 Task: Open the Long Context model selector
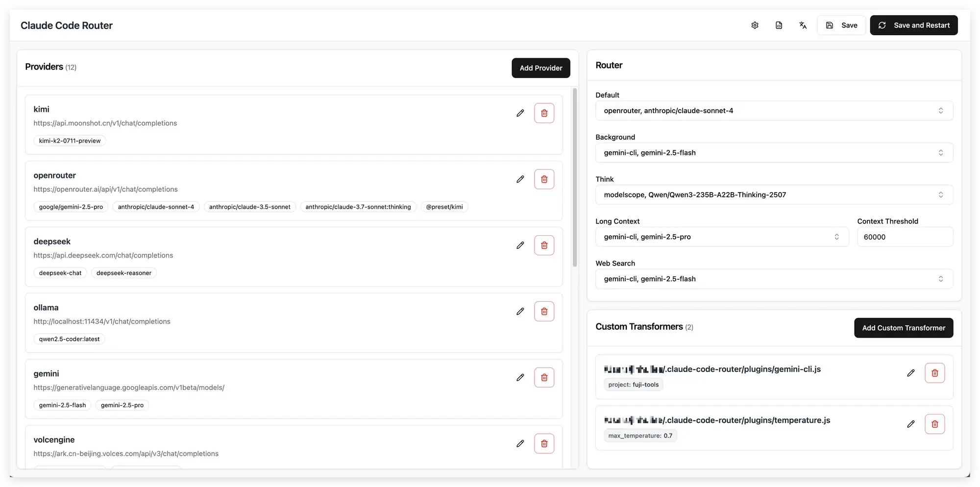[x=721, y=237]
